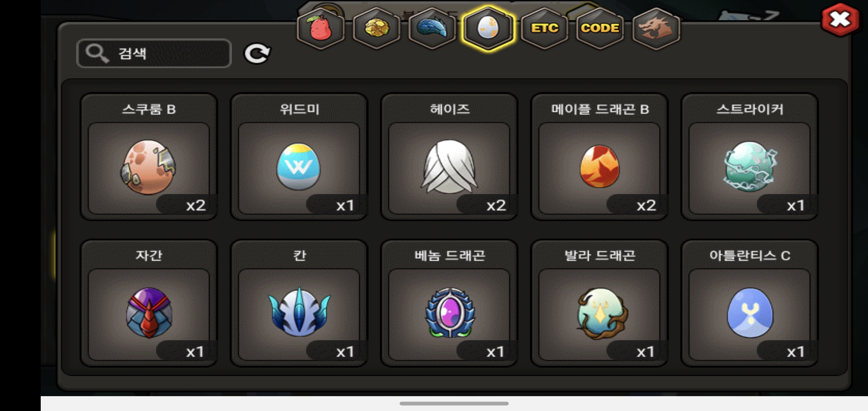Click the refresh arrow icon
Screen dimensions: 868x411
257,54
